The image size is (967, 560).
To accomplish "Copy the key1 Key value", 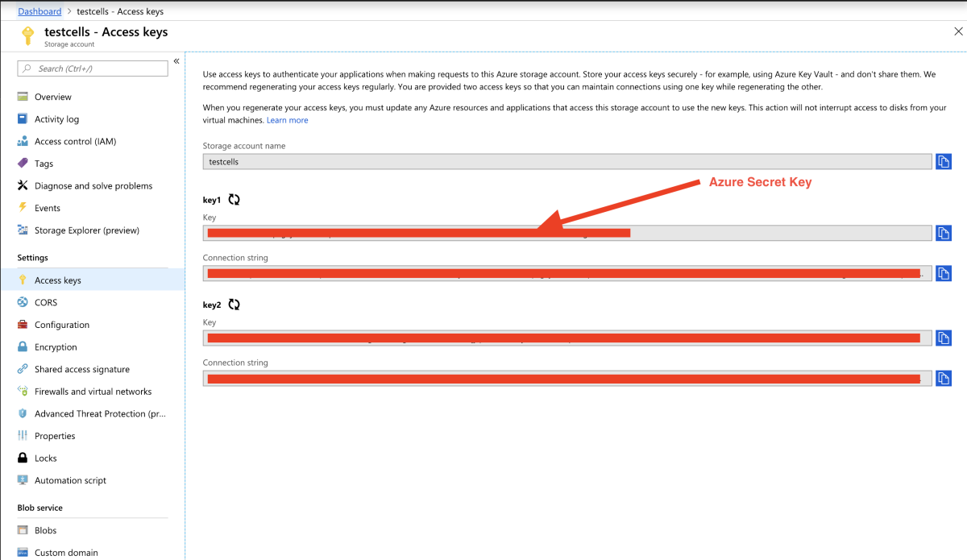I will coord(944,233).
